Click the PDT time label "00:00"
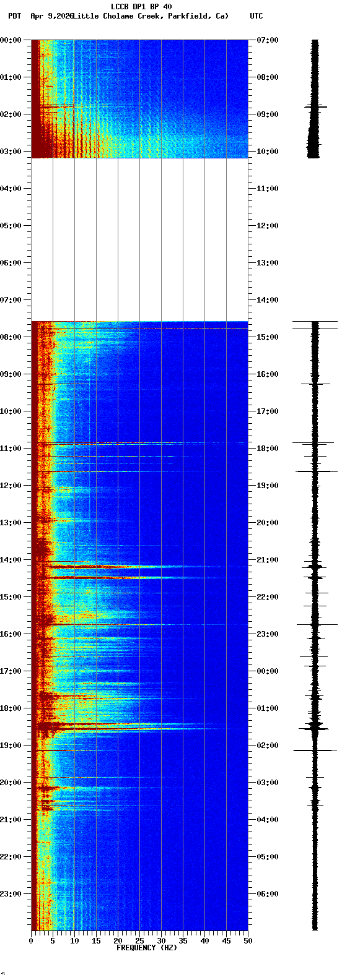This screenshot has height=980, width=342. tap(10, 40)
